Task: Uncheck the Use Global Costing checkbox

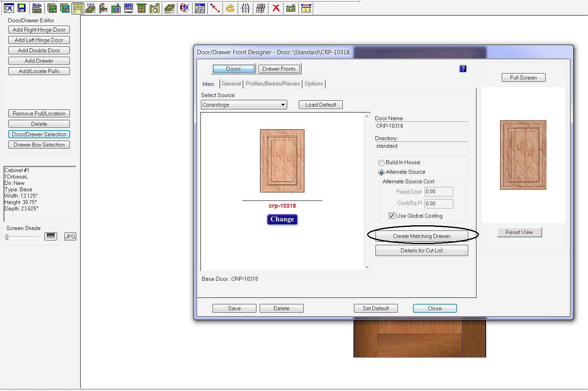Action: pyautogui.click(x=392, y=216)
